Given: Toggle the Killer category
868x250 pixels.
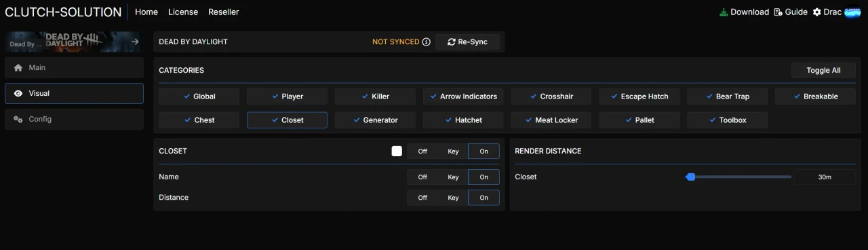Looking at the screenshot, I should (x=375, y=96).
